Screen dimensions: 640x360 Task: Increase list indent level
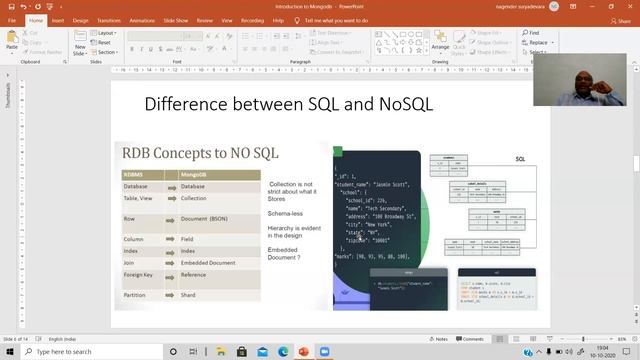click(x=286, y=36)
